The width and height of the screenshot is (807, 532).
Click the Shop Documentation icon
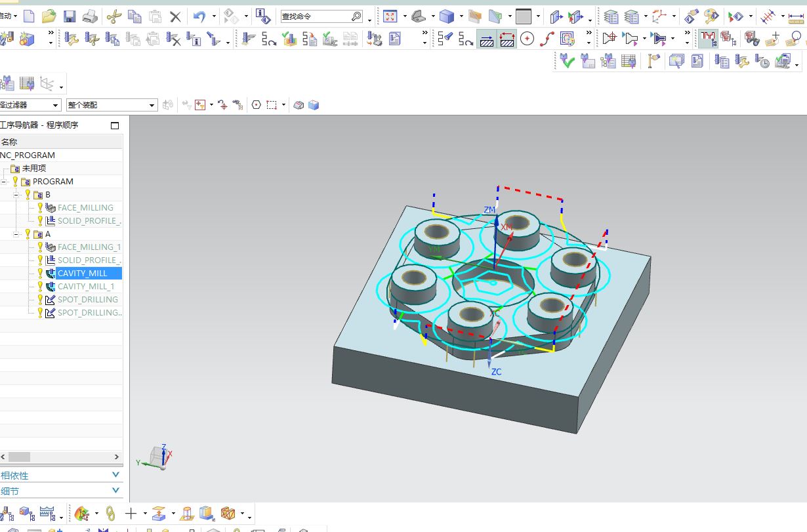[394, 39]
